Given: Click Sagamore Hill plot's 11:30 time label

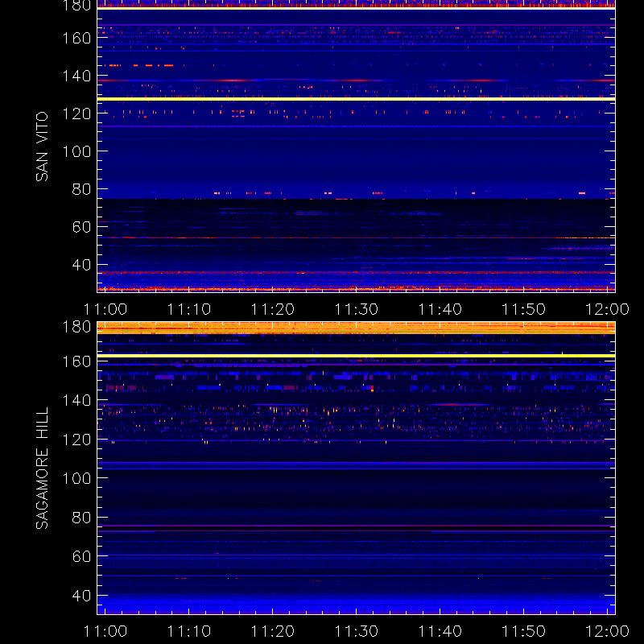Looking at the screenshot, I should pyautogui.click(x=356, y=631).
